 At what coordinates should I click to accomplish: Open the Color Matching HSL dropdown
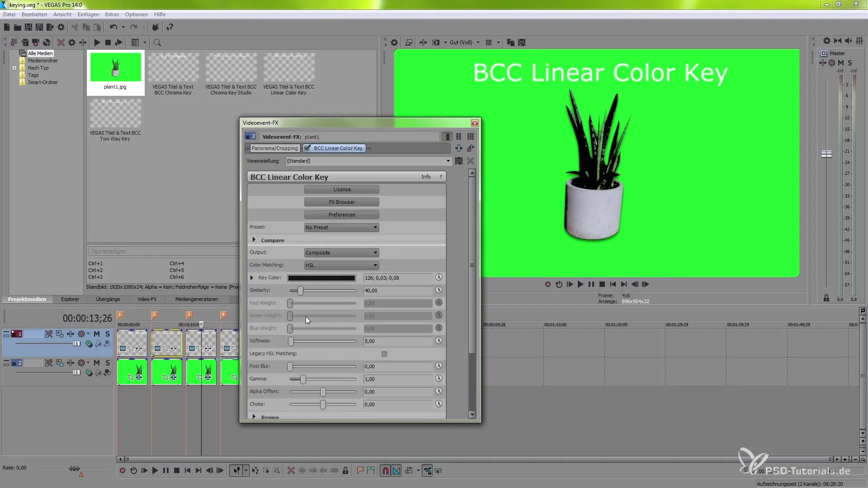(341, 265)
